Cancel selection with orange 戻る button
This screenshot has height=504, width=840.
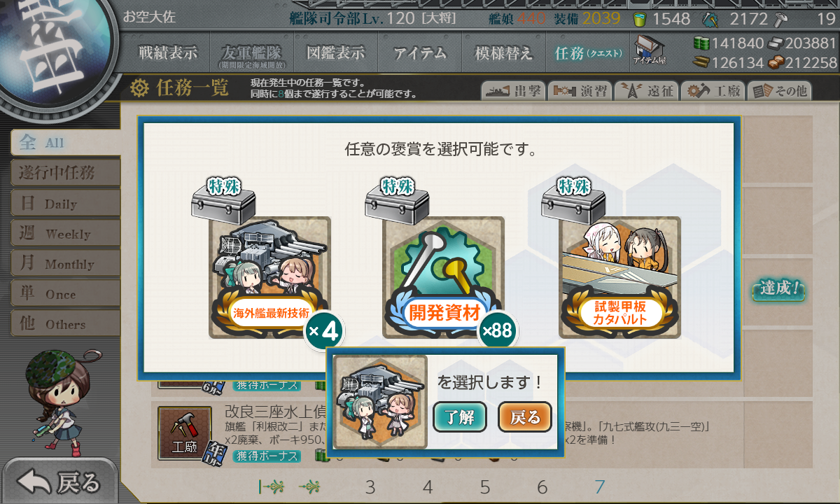pyautogui.click(x=525, y=418)
